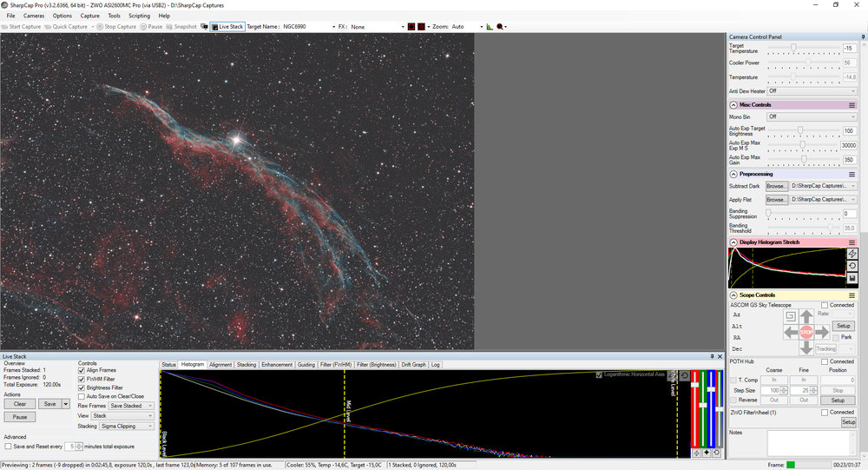This screenshot has width=868, height=470.
Task: Click the telescope down arrow
Action: click(x=806, y=348)
